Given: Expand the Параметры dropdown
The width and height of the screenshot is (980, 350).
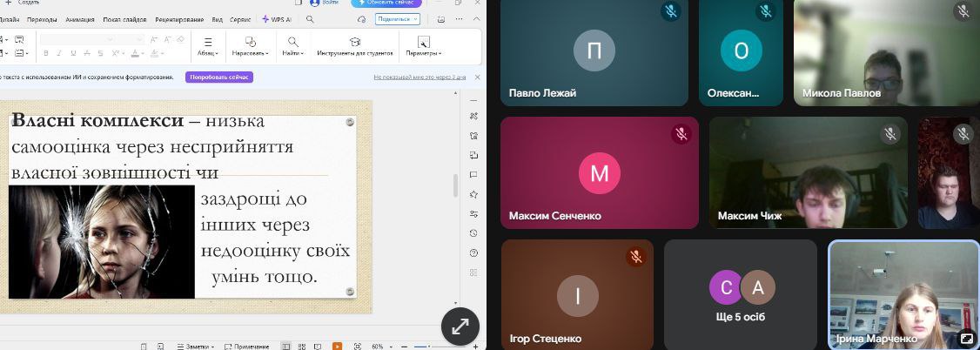Looking at the screenshot, I should click(x=423, y=45).
